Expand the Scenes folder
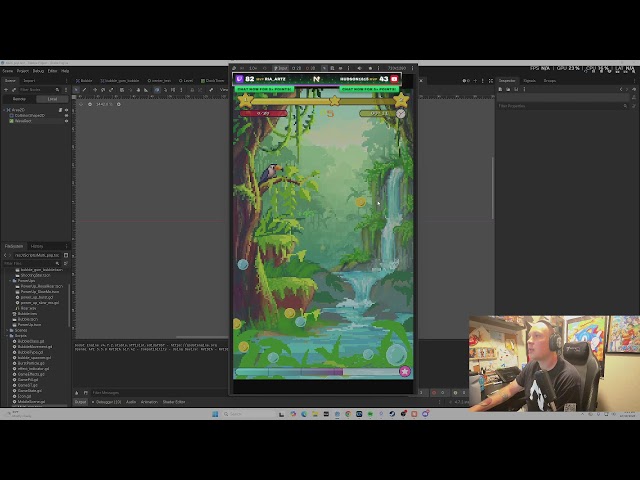This screenshot has height=480, width=640. 7,330
